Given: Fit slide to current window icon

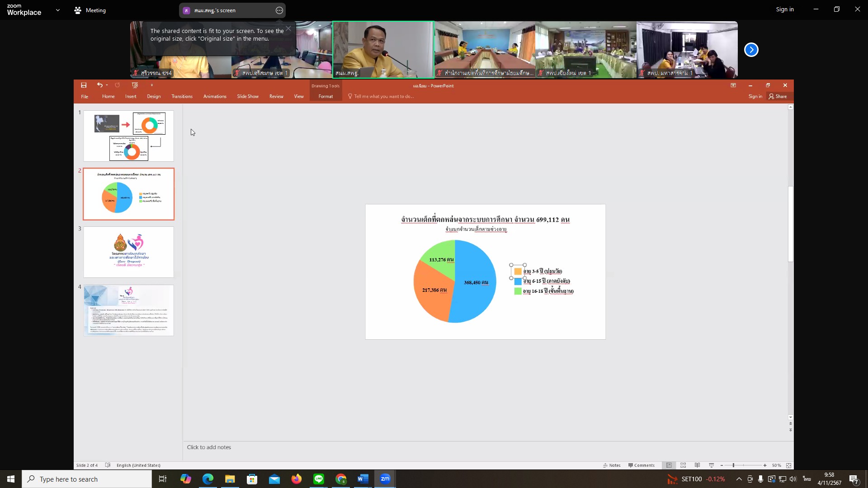Looking at the screenshot, I should tap(789, 465).
